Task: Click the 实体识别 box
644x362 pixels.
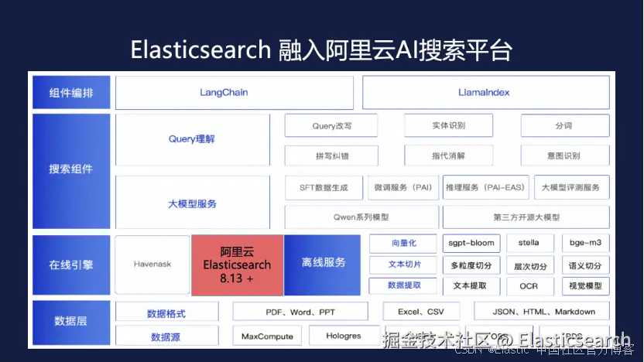Action: [x=448, y=125]
